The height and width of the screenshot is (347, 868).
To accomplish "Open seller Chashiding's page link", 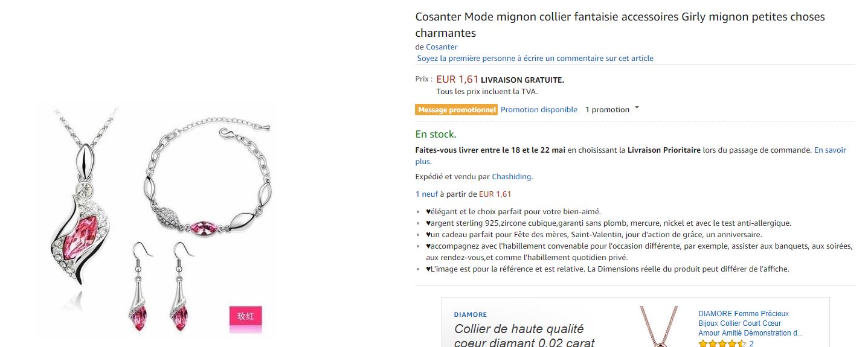I will pyautogui.click(x=511, y=177).
